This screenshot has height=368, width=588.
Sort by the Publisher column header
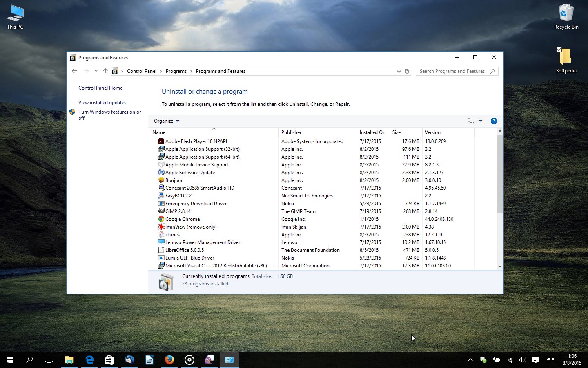[x=318, y=132]
